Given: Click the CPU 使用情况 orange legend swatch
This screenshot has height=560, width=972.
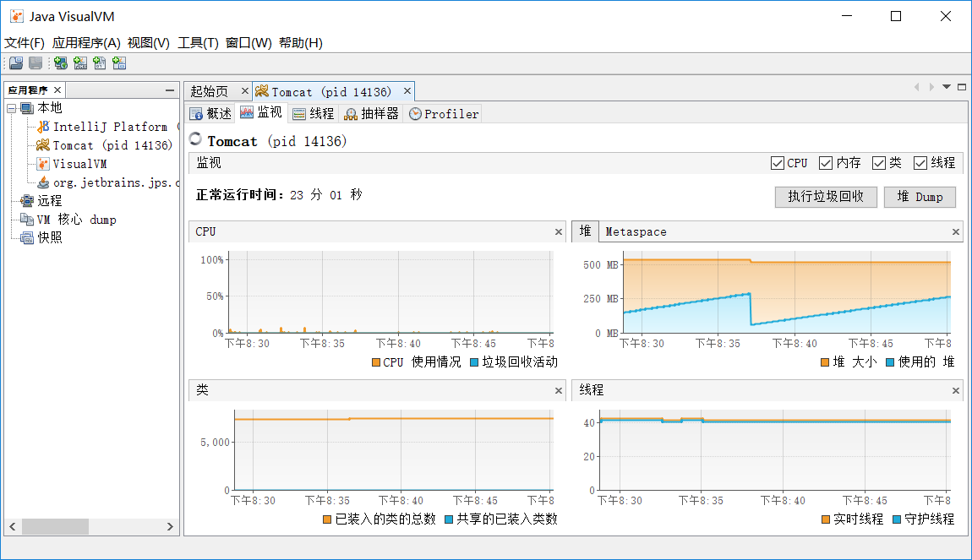Looking at the screenshot, I should (375, 362).
